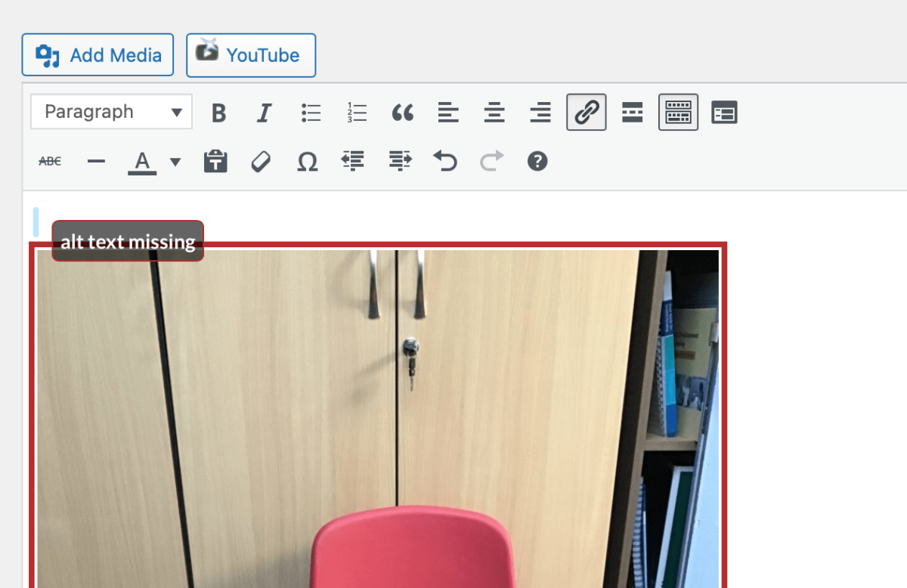
Task: Toggle paste as text
Action: point(215,161)
